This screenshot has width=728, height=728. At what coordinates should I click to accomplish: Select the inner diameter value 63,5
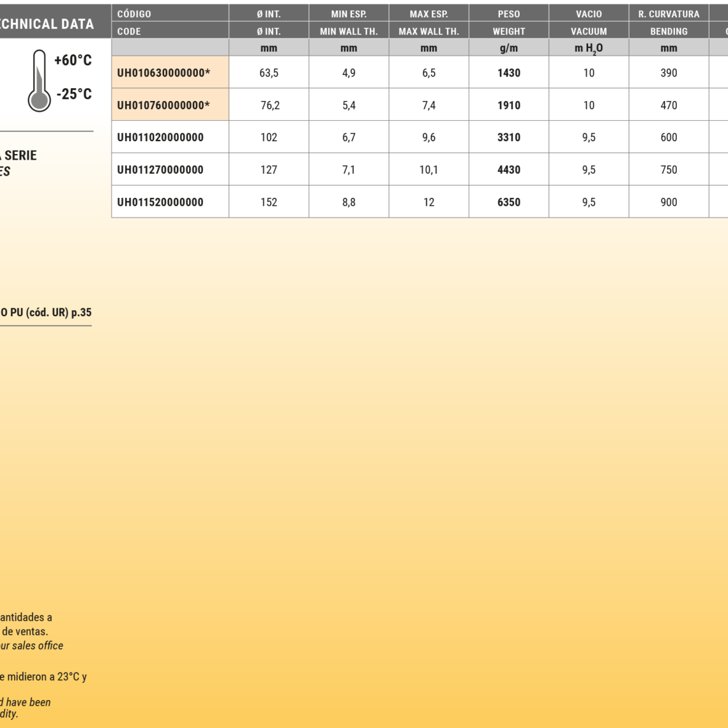[x=269, y=73]
